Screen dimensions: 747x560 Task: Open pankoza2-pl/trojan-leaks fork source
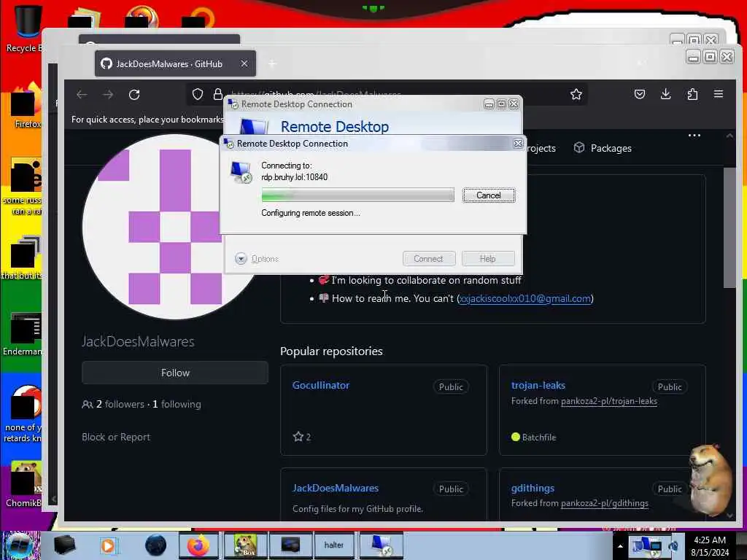coord(609,401)
